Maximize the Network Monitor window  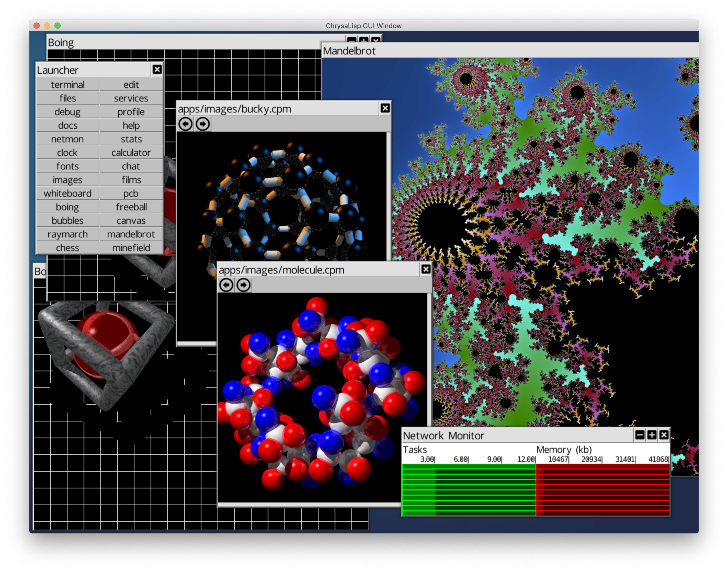(652, 435)
